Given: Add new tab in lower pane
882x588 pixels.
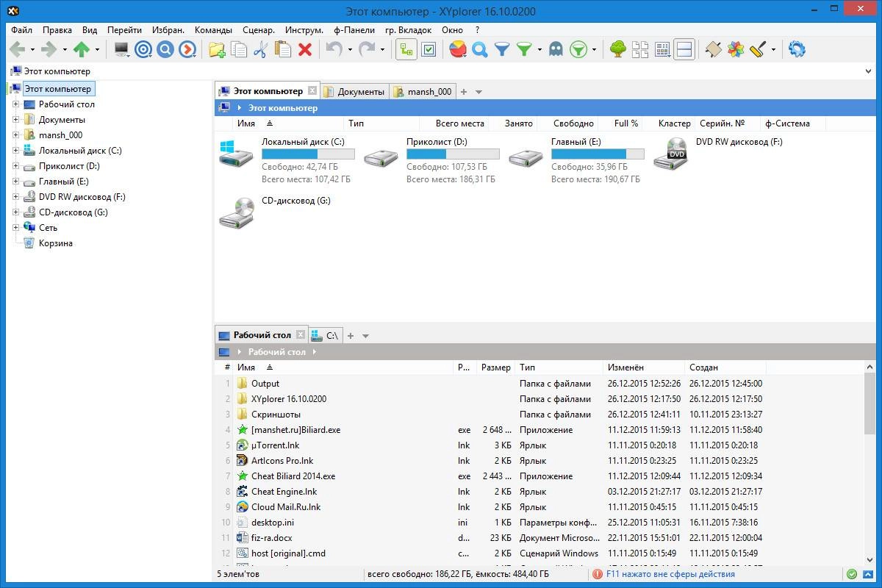Looking at the screenshot, I should pos(351,336).
